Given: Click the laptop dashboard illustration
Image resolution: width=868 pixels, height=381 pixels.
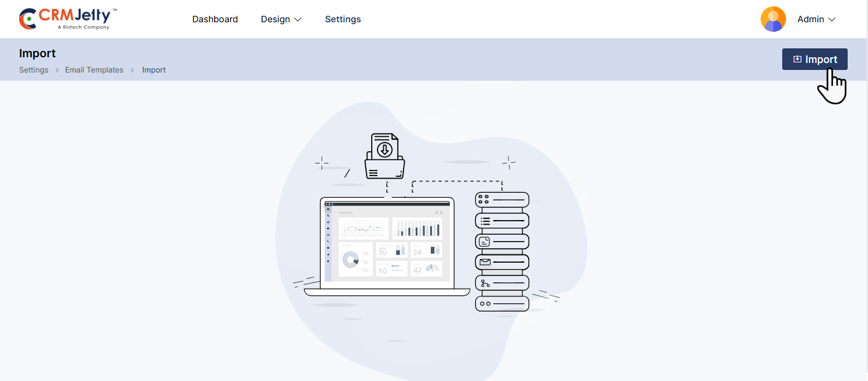Looking at the screenshot, I should 387,245.
